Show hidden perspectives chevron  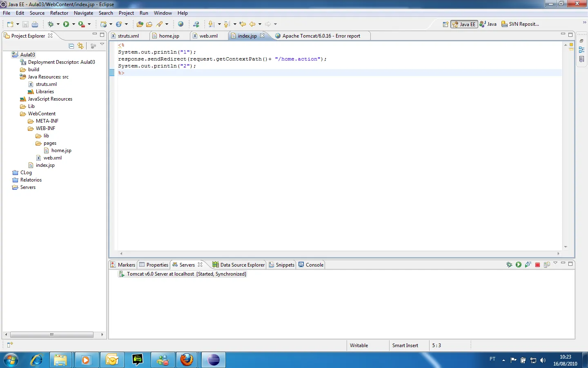(x=584, y=22)
